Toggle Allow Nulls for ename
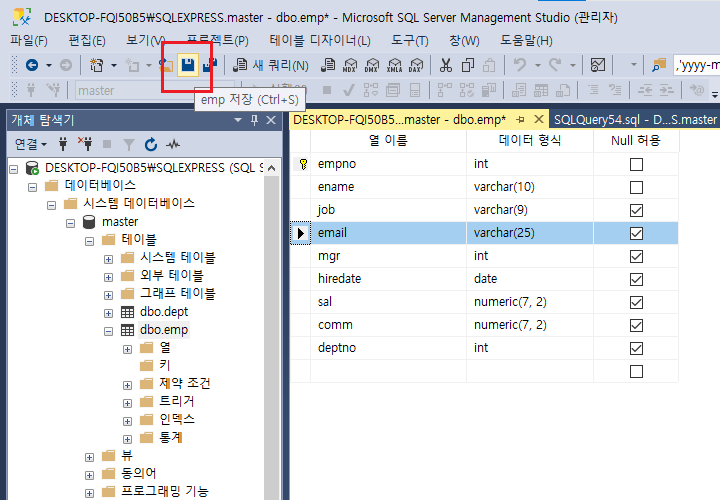This screenshot has height=500, width=720. tap(636, 187)
